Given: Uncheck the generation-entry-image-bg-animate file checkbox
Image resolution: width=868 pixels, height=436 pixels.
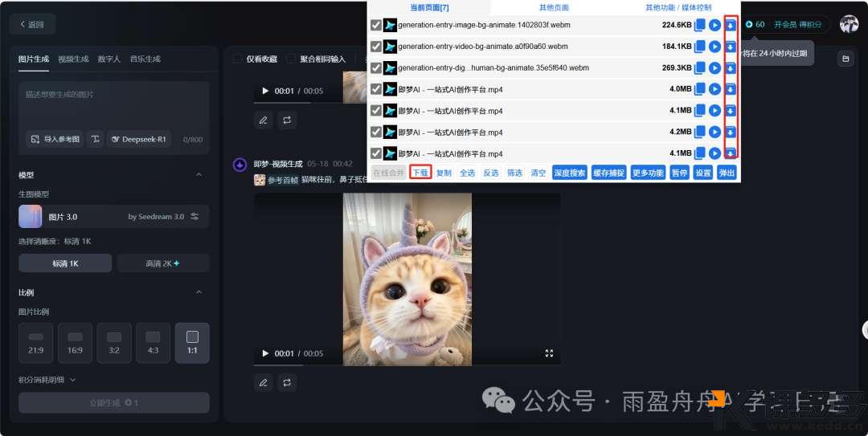Looking at the screenshot, I should [376, 25].
